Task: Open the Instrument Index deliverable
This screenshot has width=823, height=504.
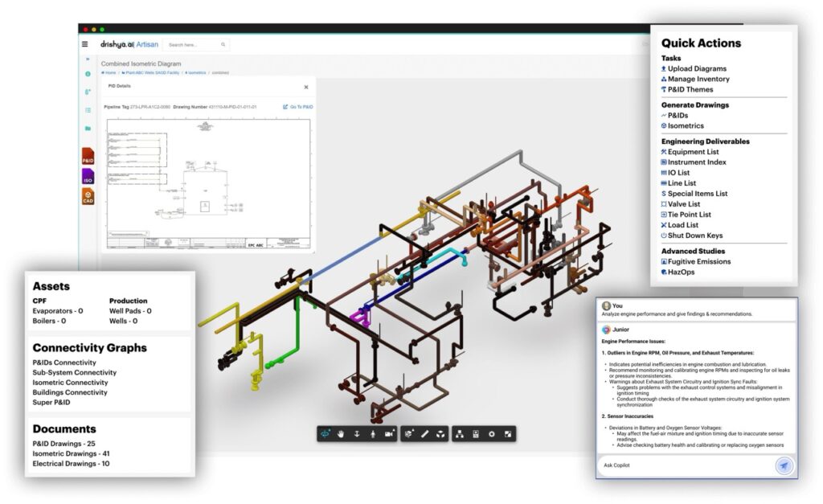Action: pyautogui.click(x=694, y=162)
